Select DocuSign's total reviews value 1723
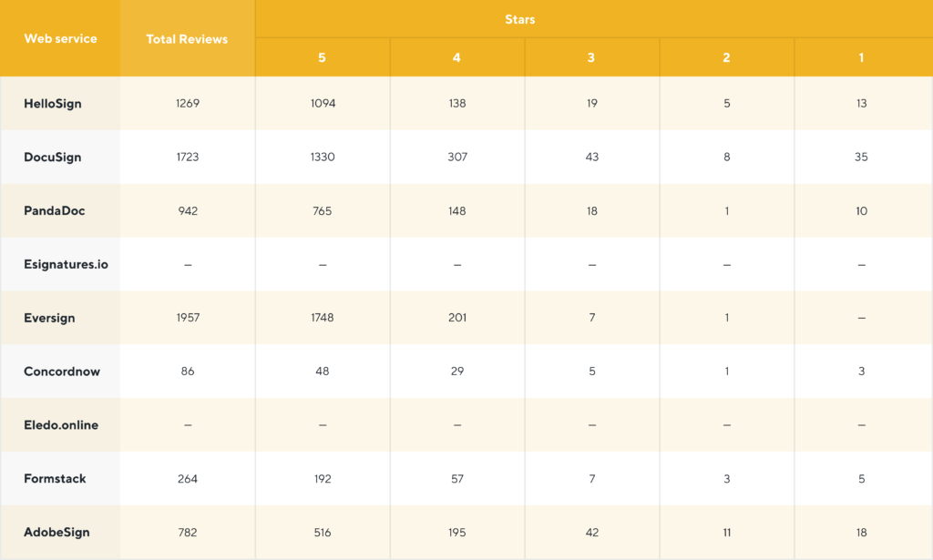The image size is (933, 560). (x=187, y=158)
